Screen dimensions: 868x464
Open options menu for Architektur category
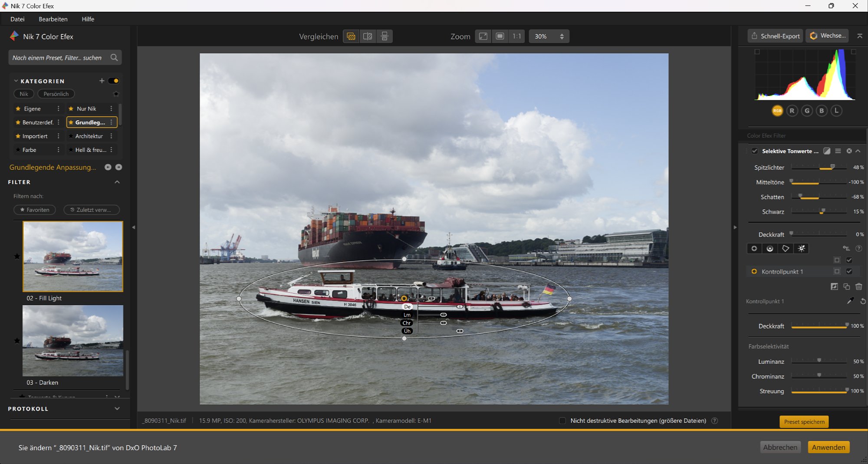coord(112,136)
